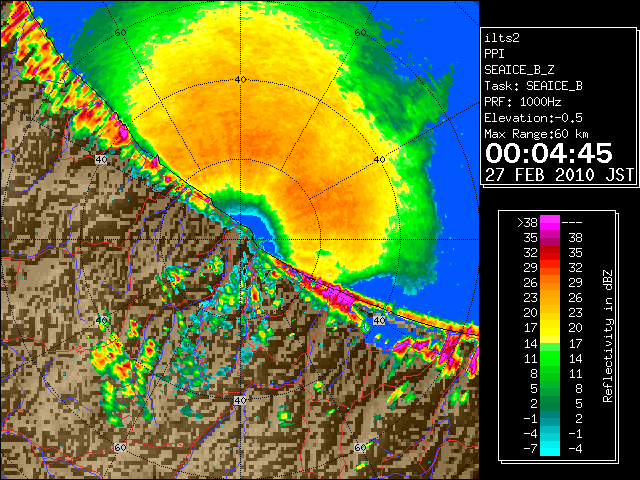The image size is (640, 480).
Task: Pick the cyan bottom legend swatch
Action: pos(550,448)
